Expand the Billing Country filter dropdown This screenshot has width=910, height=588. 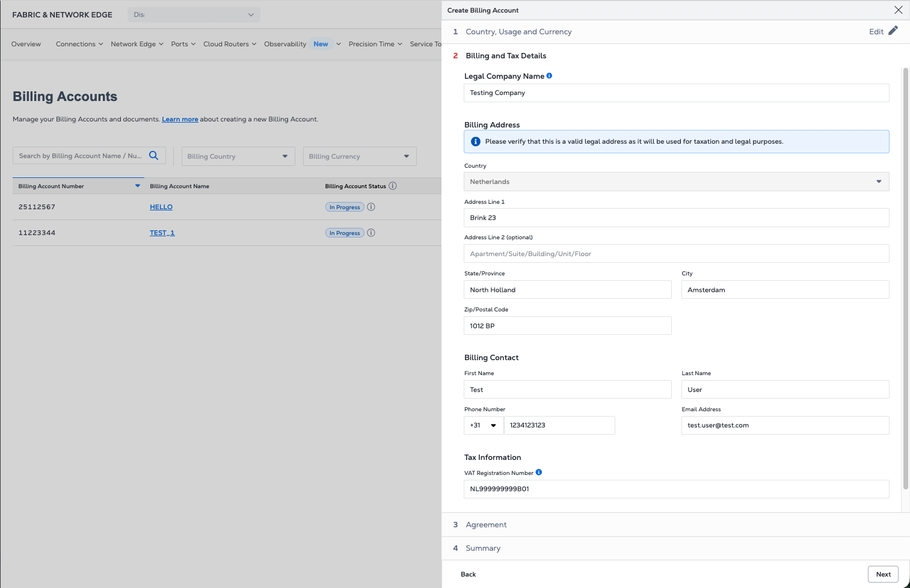tap(238, 156)
